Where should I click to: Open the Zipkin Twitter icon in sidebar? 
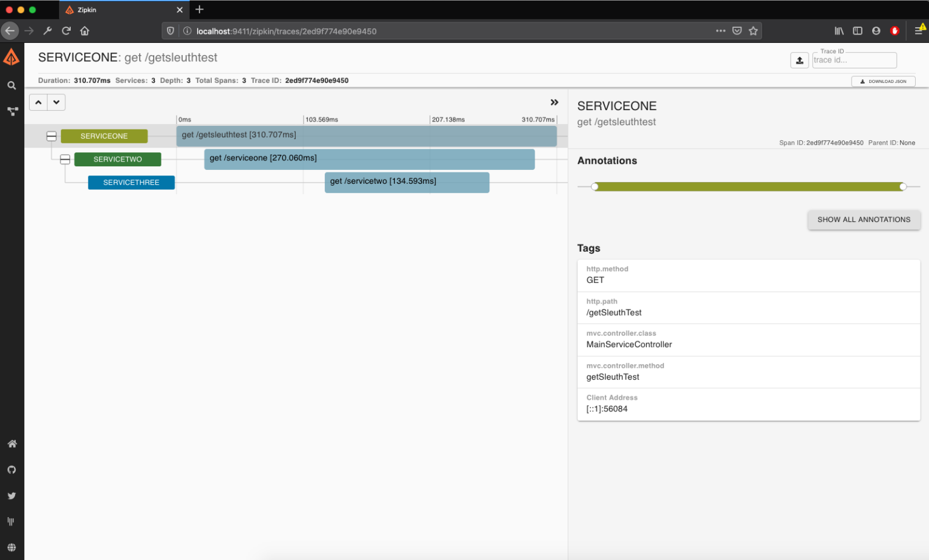pos(11,495)
